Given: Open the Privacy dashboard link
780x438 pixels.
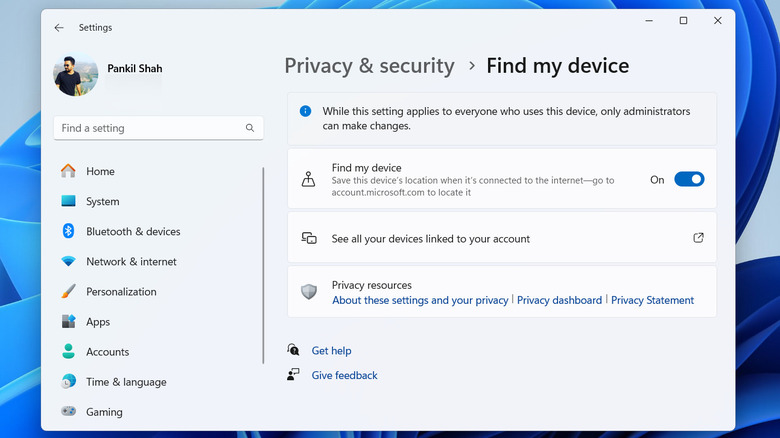Looking at the screenshot, I should coord(559,300).
